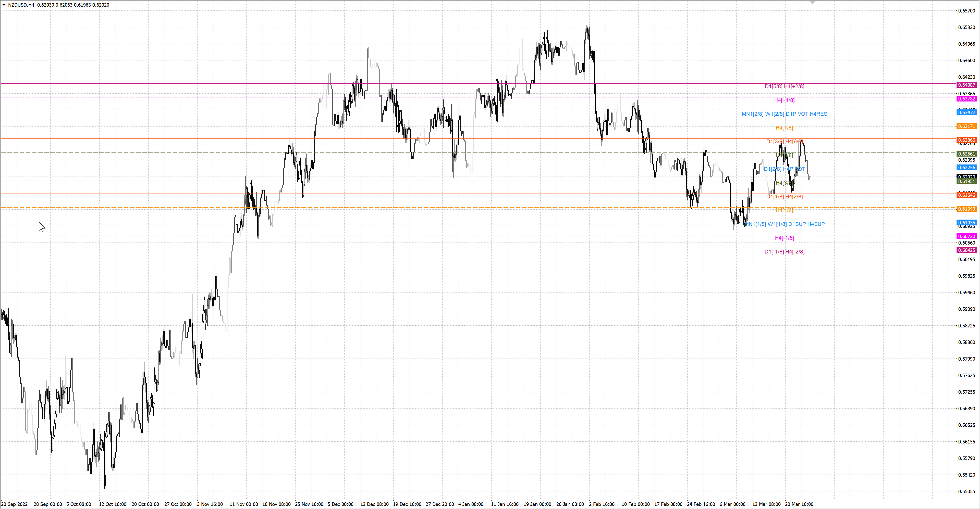Click the MN1[2/8] W1[2/8] D1PIVOT H4RES label
The image size is (980, 509).
pyautogui.click(x=785, y=114)
